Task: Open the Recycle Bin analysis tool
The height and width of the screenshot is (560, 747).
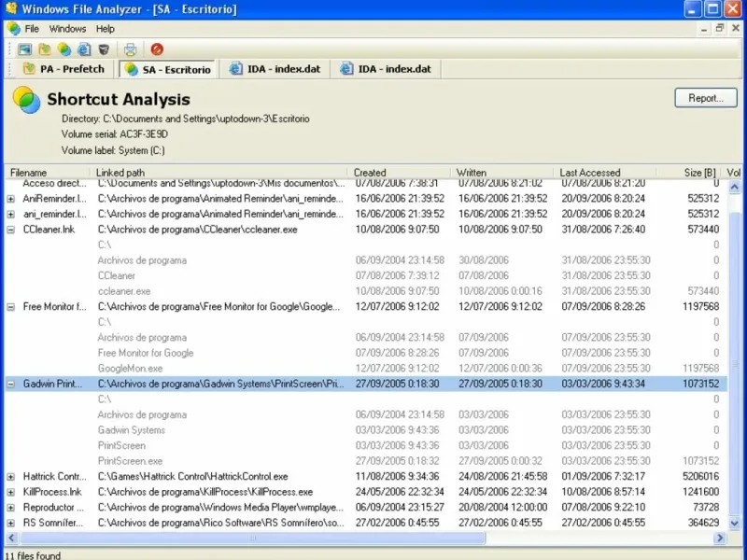Action: pos(104,49)
